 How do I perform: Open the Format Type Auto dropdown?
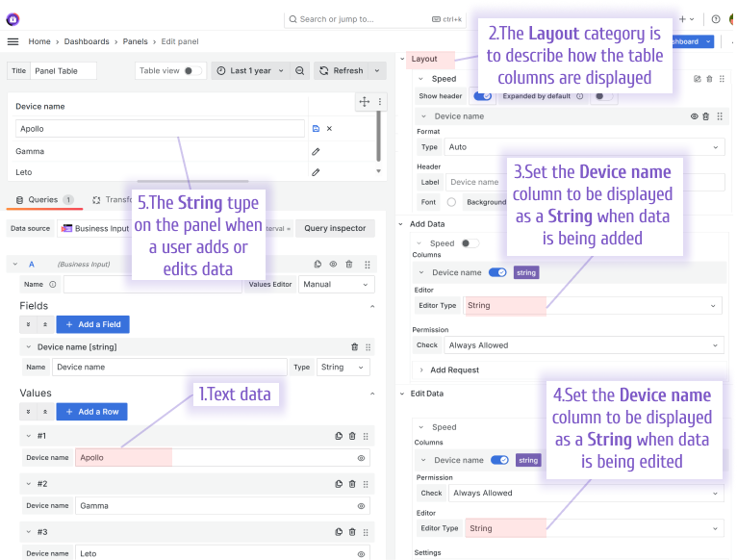pos(584,147)
